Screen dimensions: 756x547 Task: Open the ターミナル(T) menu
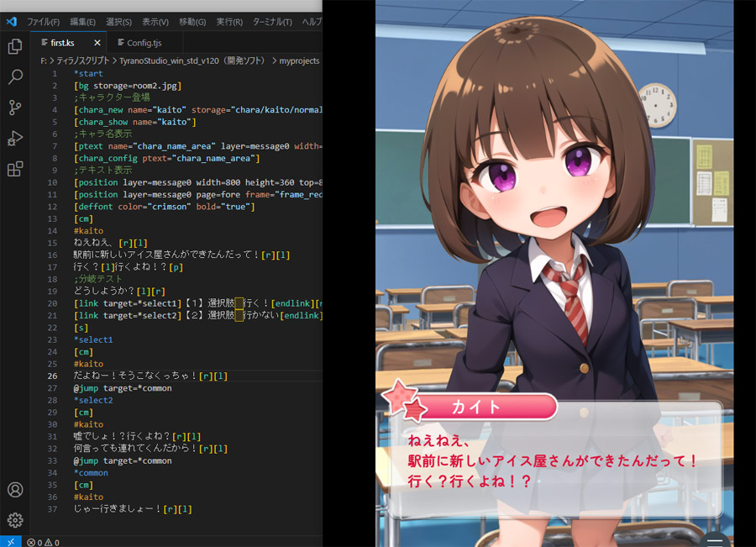pyautogui.click(x=272, y=22)
